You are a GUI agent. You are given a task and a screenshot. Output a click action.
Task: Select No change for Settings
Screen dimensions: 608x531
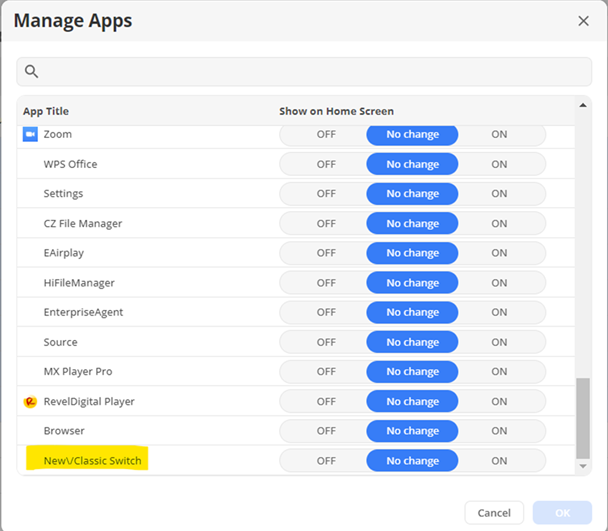[412, 194]
